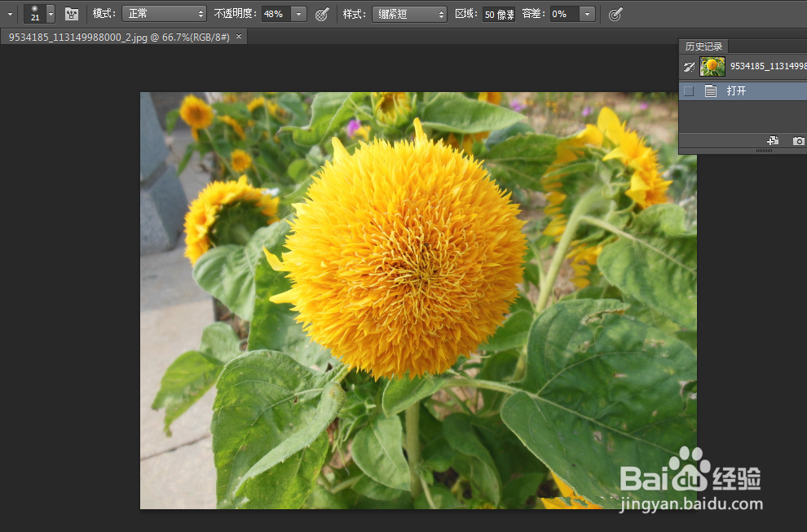
Task: Open the 模式 blend mode dropdown set to 正常
Action: [x=164, y=14]
